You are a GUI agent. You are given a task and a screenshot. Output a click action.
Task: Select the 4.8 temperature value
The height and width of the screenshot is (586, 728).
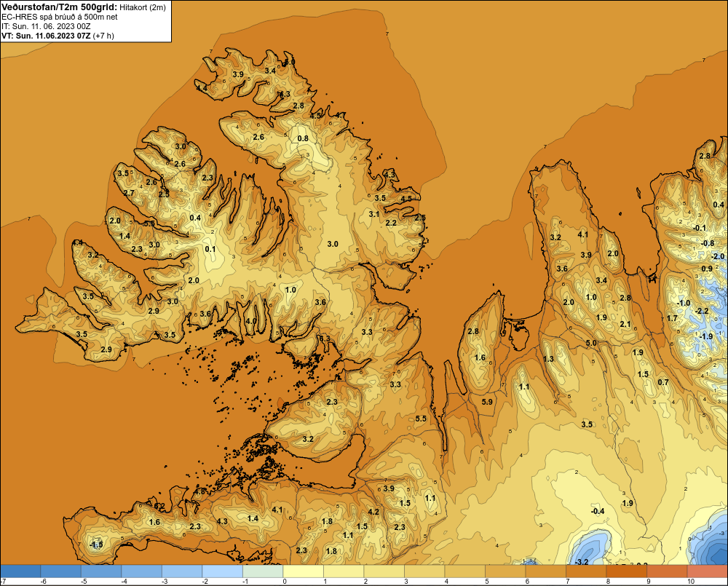[x=200, y=491]
